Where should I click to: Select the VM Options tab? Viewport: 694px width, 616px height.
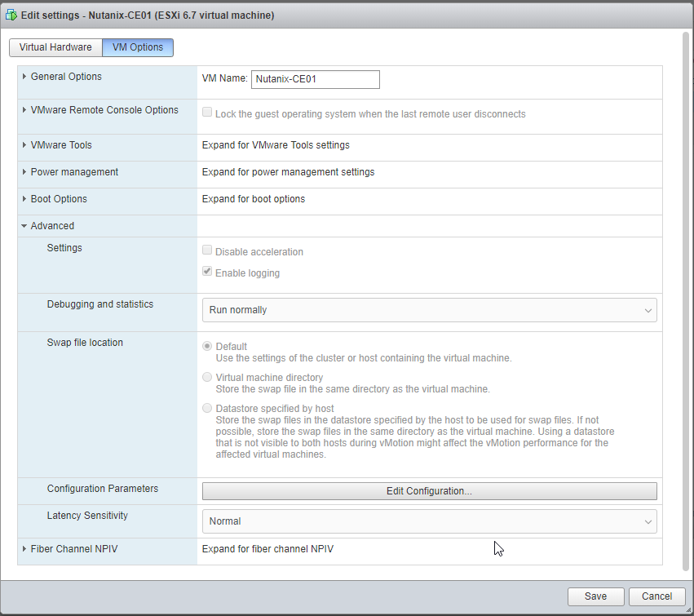(138, 47)
